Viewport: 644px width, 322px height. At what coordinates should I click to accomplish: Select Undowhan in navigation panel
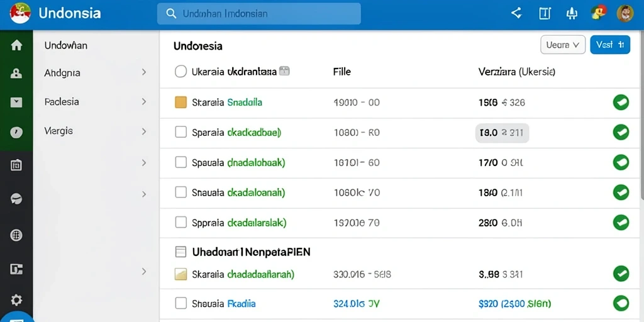click(x=65, y=45)
